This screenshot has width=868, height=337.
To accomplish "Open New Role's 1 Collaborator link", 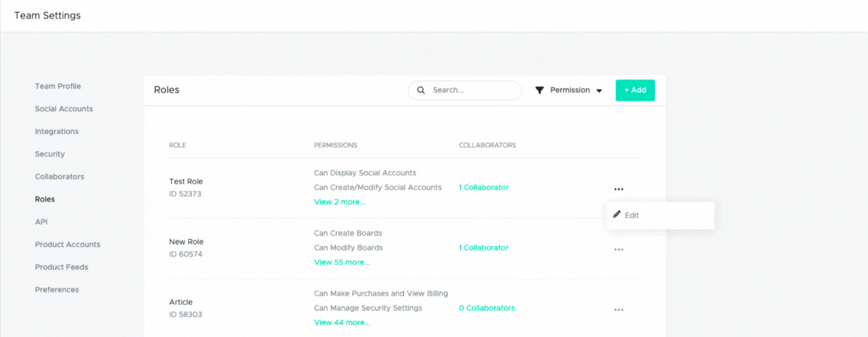I will pos(484,248).
